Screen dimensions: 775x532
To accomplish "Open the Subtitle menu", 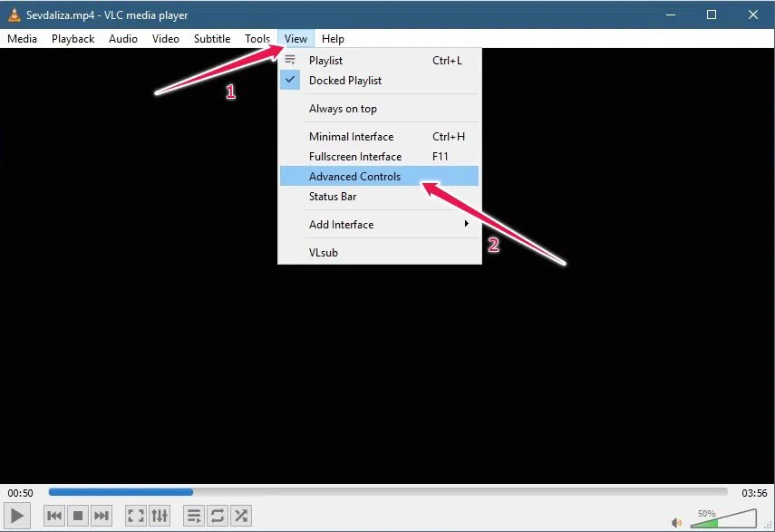I will pyautogui.click(x=211, y=38).
